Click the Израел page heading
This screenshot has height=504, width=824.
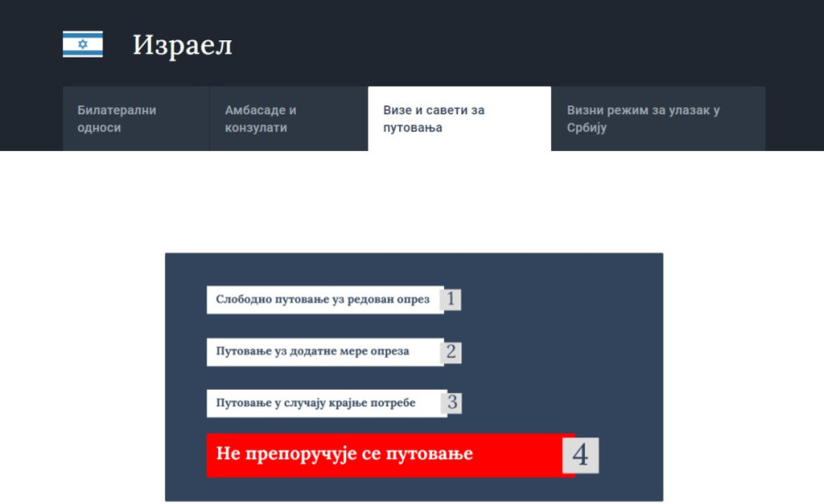[x=182, y=45]
